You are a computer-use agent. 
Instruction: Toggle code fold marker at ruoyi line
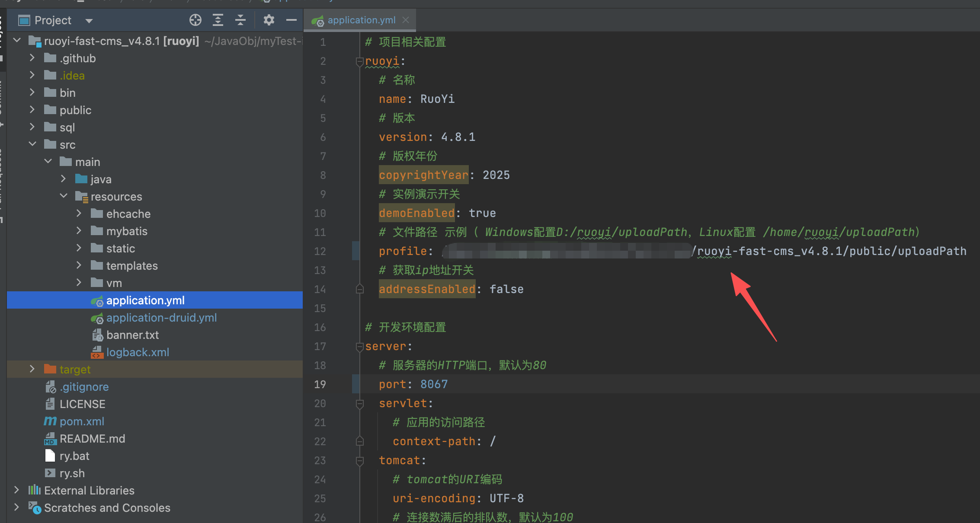pyautogui.click(x=359, y=61)
